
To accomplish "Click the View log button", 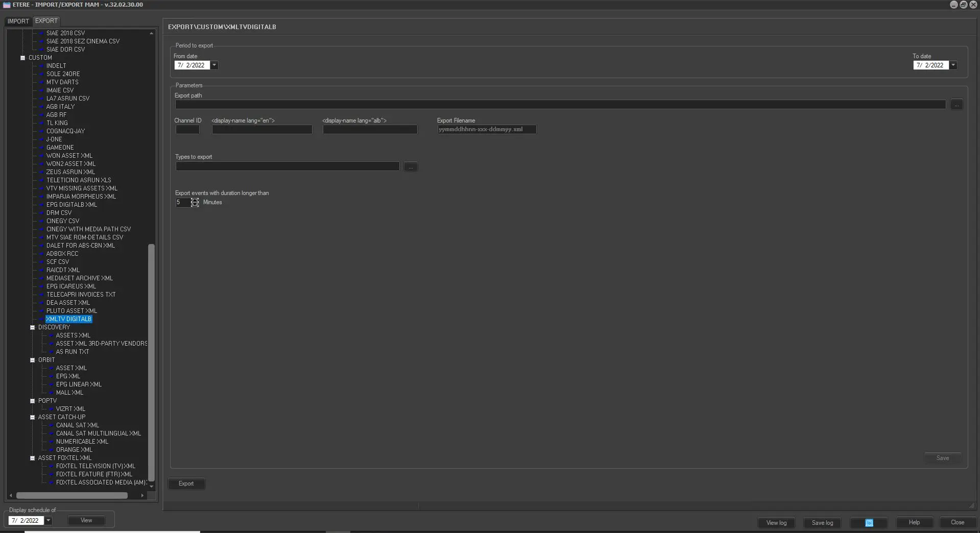I will [776, 522].
